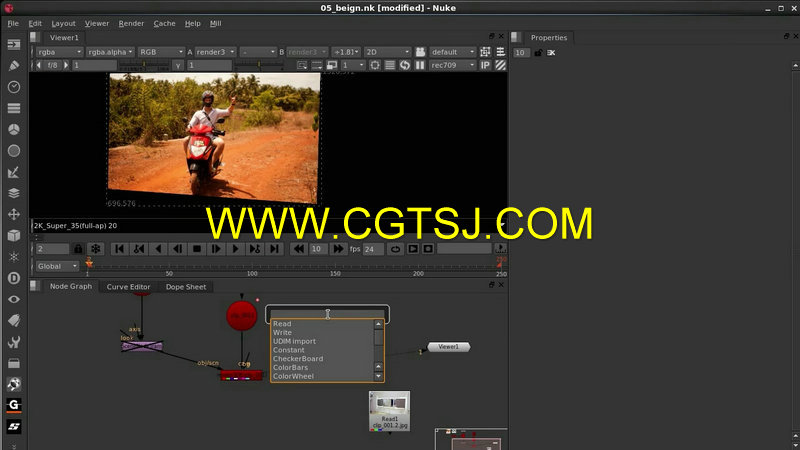Screen dimensions: 800x450
Task: Toggle the playback loop mode button
Action: click(395, 249)
